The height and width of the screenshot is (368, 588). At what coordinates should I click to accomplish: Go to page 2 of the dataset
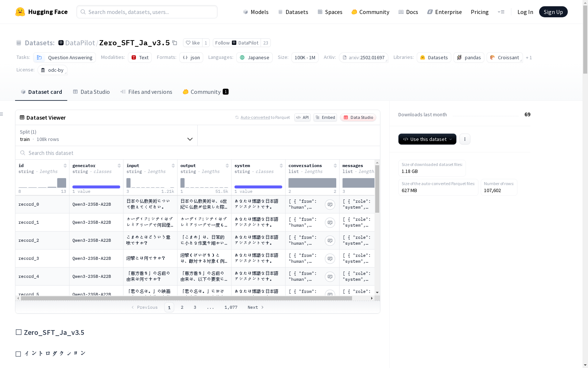click(182, 307)
